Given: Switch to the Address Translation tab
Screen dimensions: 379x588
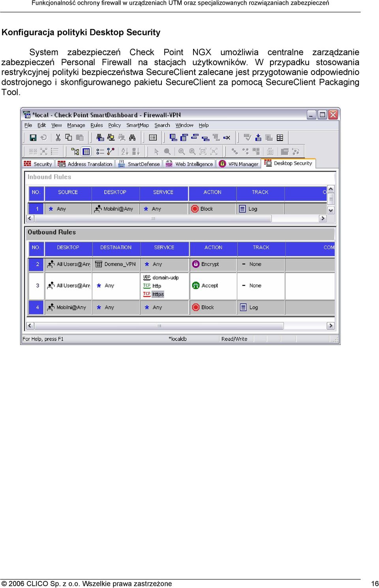Looking at the screenshot, I should point(85,164).
